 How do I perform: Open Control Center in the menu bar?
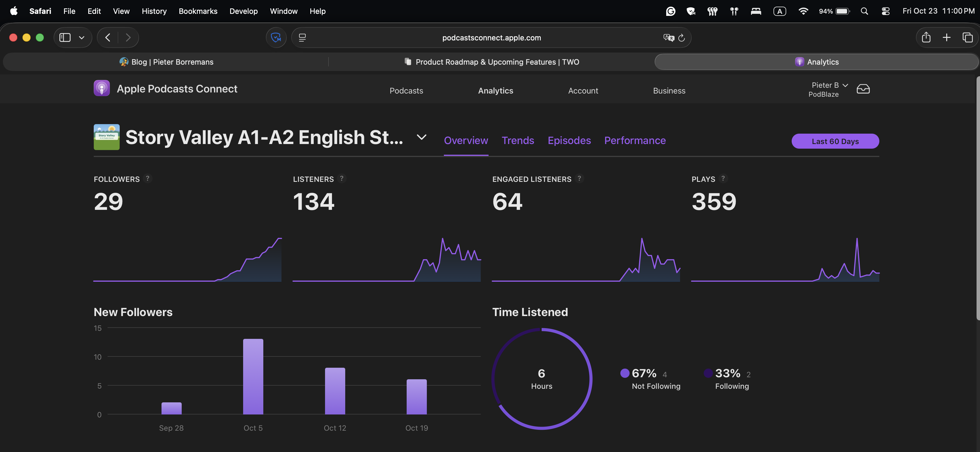[x=885, y=11]
